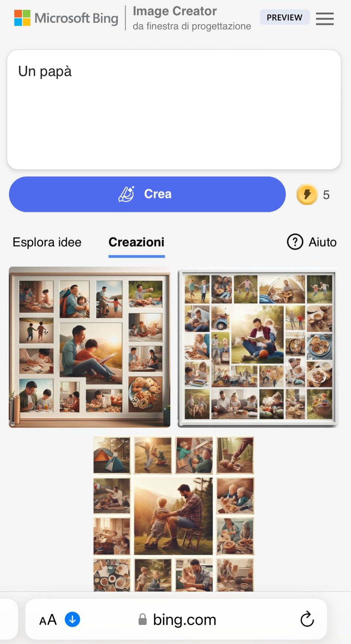Click the Image Creator title link
Image resolution: width=351 pixels, height=644 pixels.
175,11
